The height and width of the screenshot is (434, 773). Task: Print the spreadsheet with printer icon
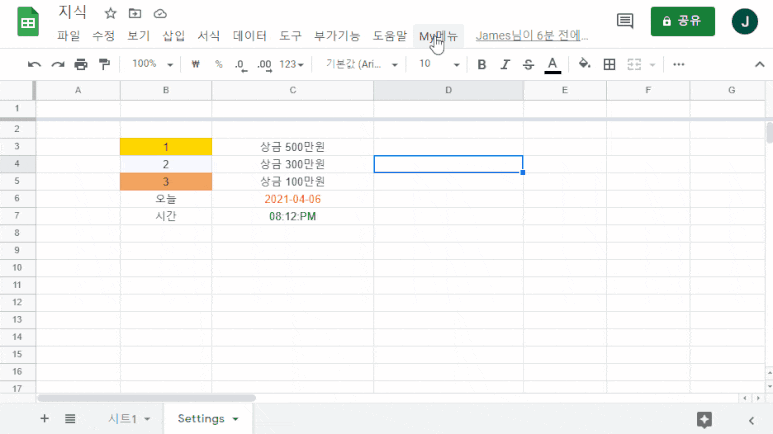81,65
